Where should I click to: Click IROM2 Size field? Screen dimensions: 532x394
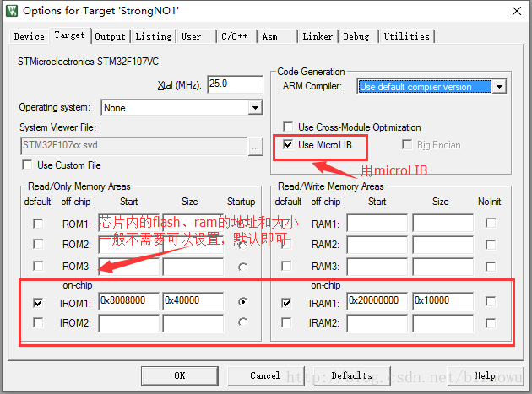[x=193, y=323]
